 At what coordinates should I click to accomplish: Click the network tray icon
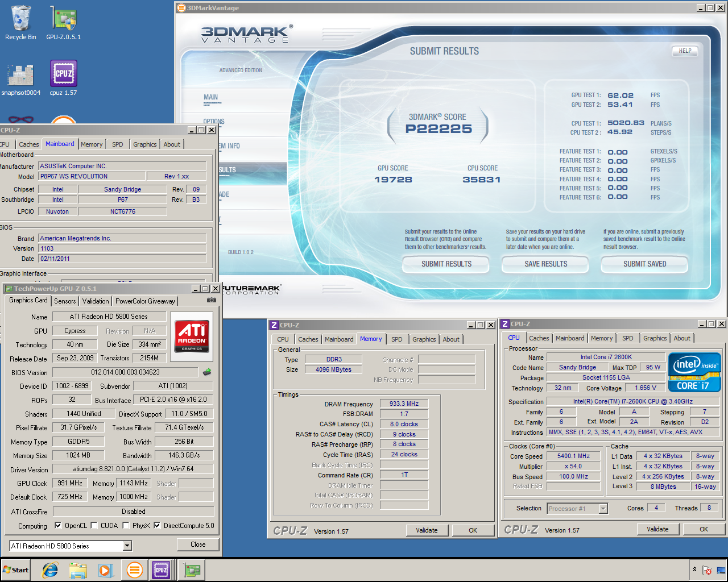(721, 570)
